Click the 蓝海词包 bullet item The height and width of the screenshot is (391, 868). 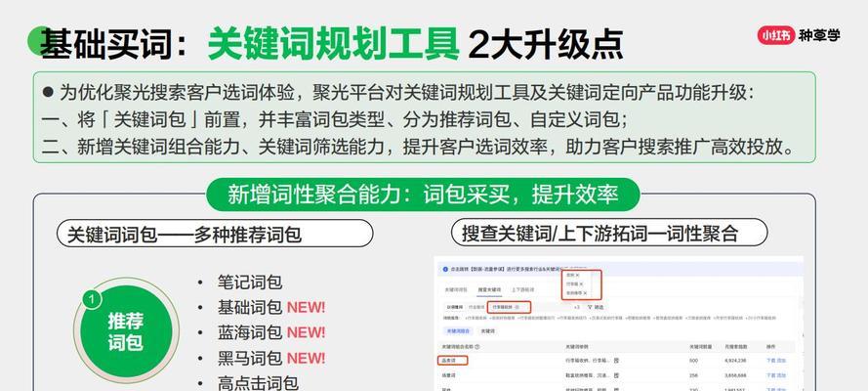click(250, 333)
